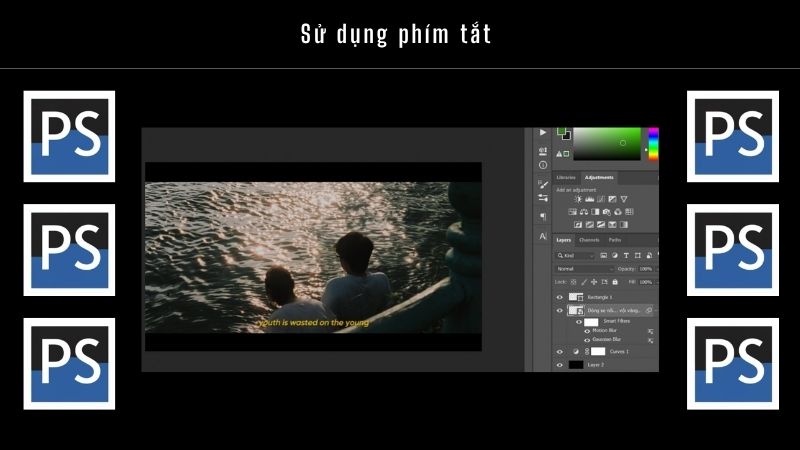This screenshot has height=450, width=800.
Task: Open the Actions panel play icon
Action: [x=543, y=132]
